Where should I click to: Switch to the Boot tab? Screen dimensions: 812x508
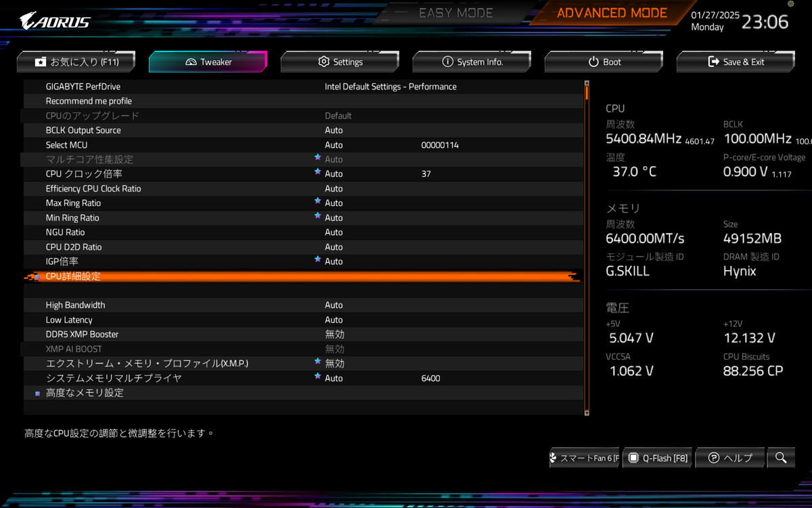[604, 62]
